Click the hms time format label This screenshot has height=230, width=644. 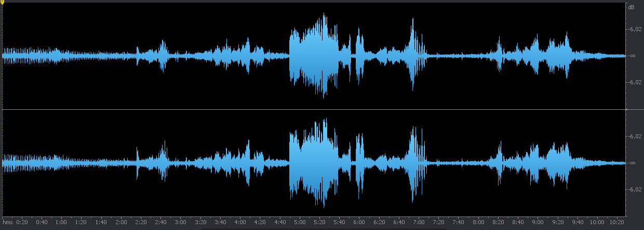pos(7,222)
